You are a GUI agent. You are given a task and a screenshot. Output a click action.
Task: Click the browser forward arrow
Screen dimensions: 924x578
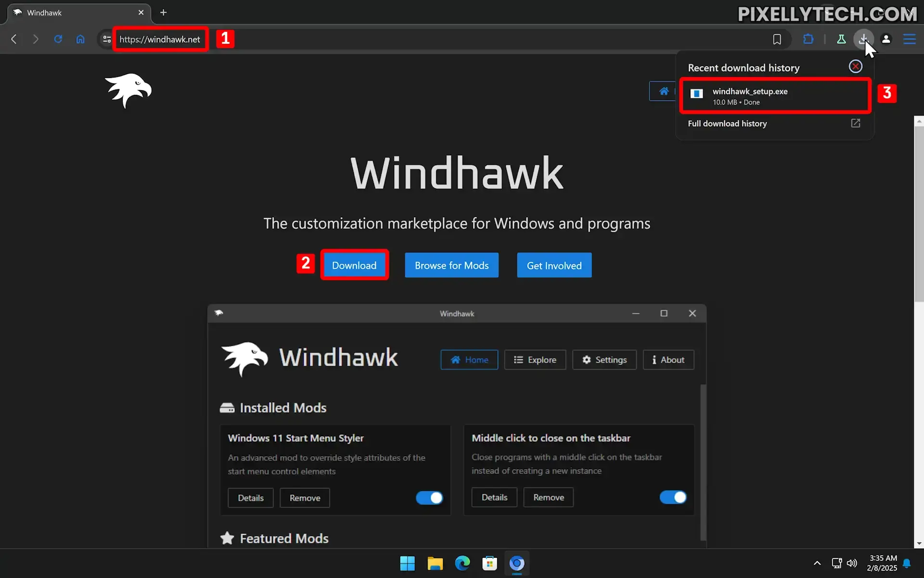pos(36,39)
